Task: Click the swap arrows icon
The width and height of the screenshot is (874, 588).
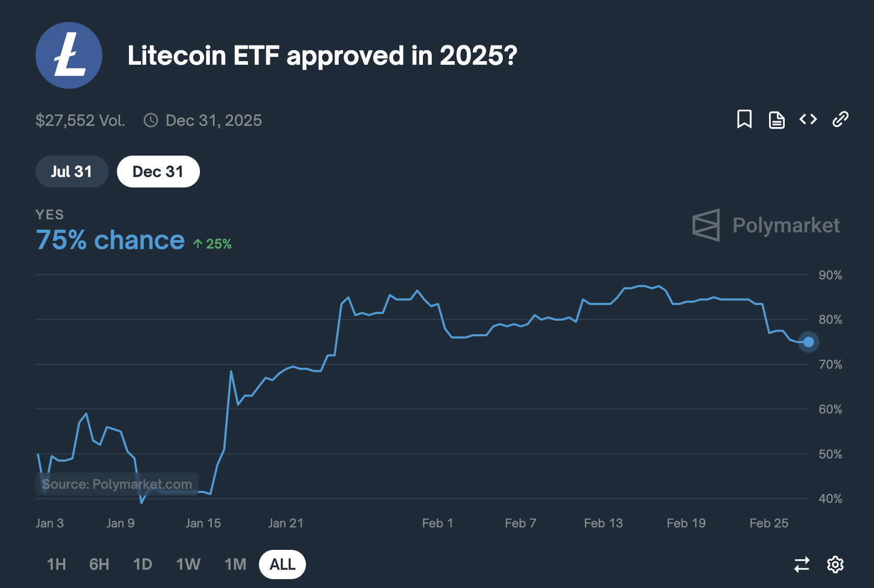Action: pos(802,565)
